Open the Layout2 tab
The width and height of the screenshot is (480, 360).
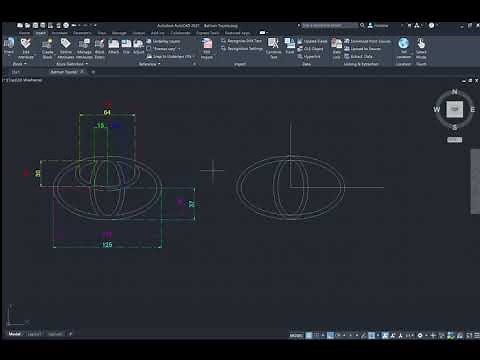point(55,334)
